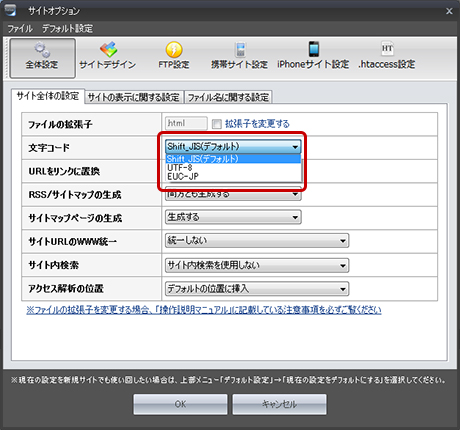Open the デフォルト設定 menu

(x=67, y=29)
